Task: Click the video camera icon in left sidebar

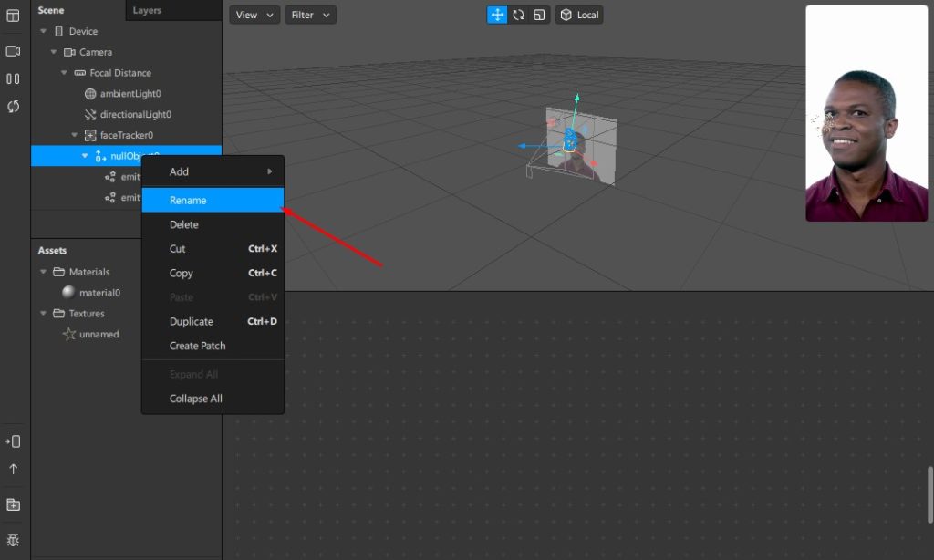Action: (x=14, y=51)
